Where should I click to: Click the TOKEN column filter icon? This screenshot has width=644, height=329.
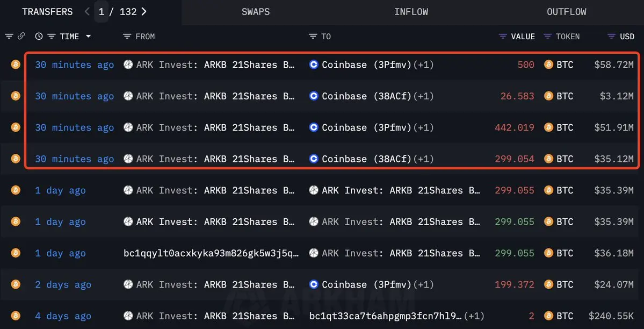pyautogui.click(x=547, y=37)
